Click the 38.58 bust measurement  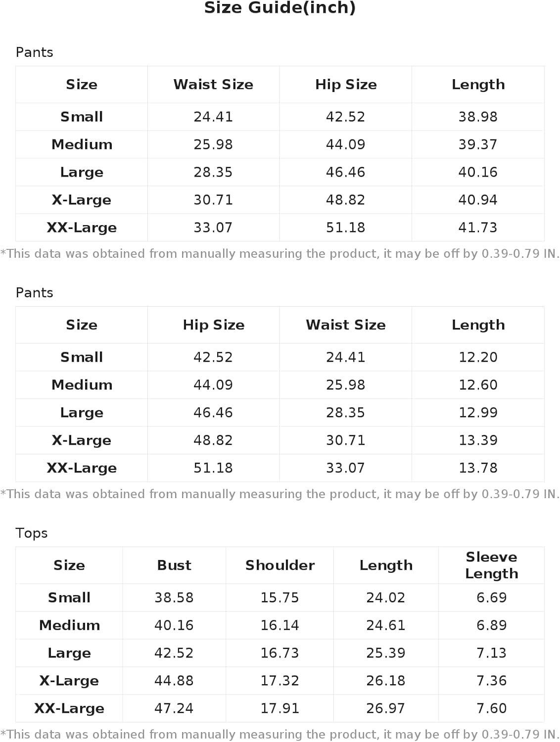[174, 598]
